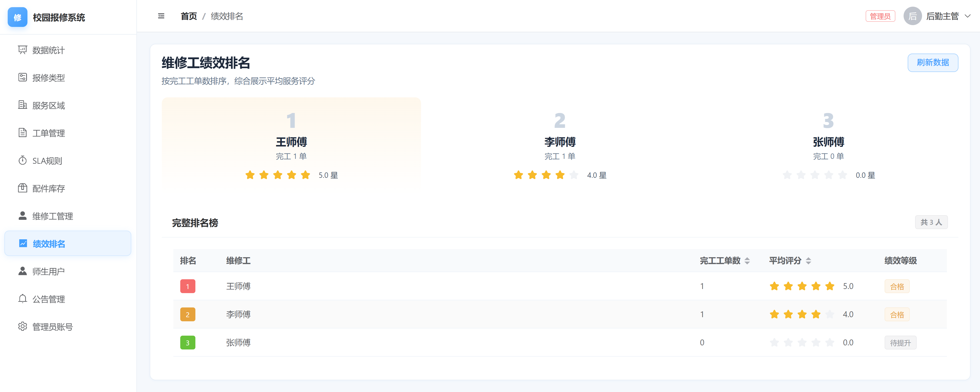Sort table by 平均评分 column

point(808,261)
